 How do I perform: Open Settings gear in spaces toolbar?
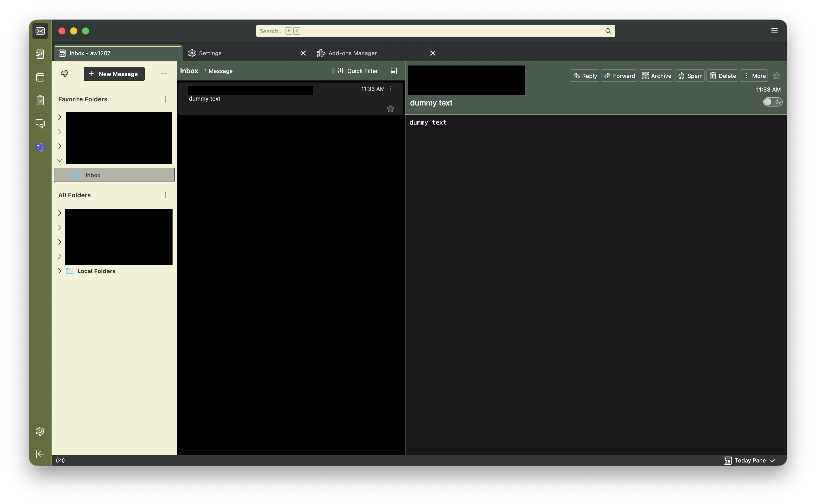40,431
